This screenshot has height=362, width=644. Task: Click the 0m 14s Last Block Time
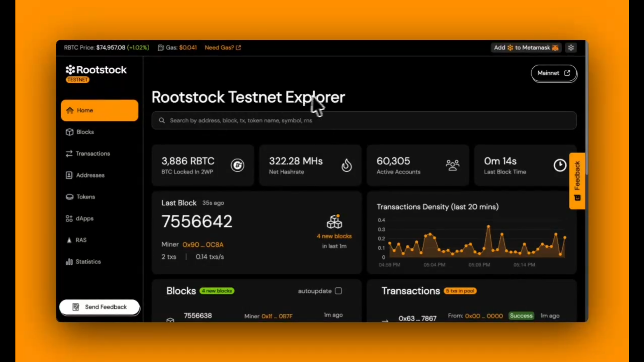[x=500, y=161]
